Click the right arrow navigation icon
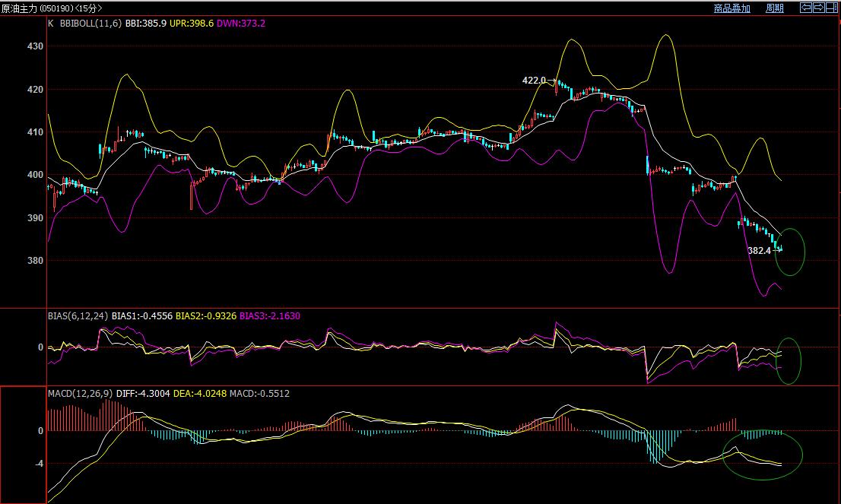Screen dimensions: 841x504 819,8
